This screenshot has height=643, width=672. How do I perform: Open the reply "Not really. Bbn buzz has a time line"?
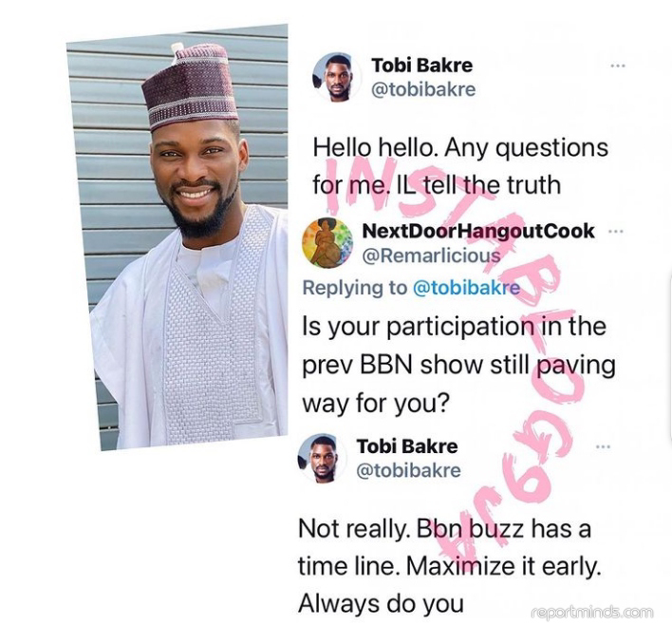click(x=449, y=566)
